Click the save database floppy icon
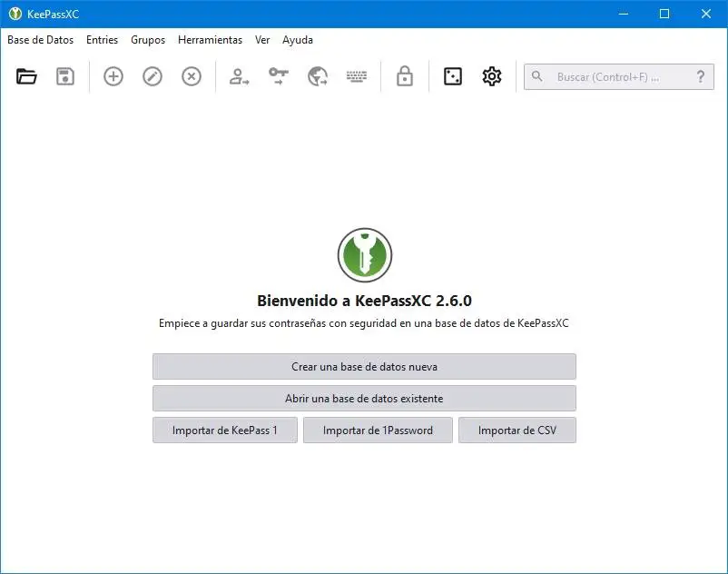 [65, 76]
